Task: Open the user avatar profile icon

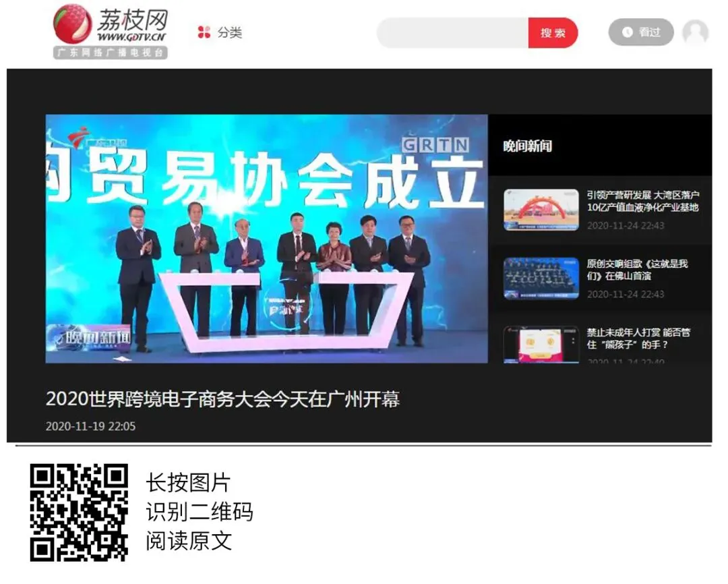Action: (x=695, y=32)
